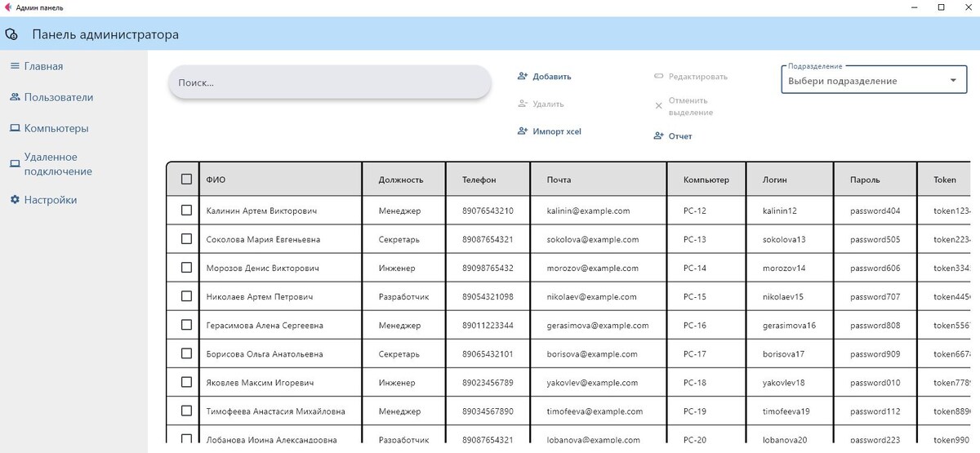Screen dimensions: 980x453
Task: Click the Удалить button
Action: point(541,104)
